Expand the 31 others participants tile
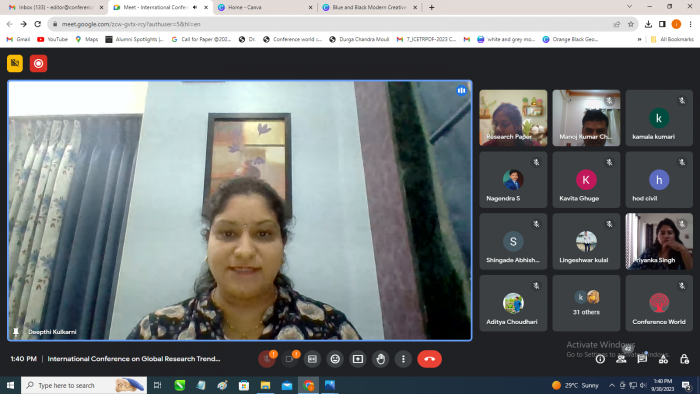The image size is (700, 394). pos(586,303)
